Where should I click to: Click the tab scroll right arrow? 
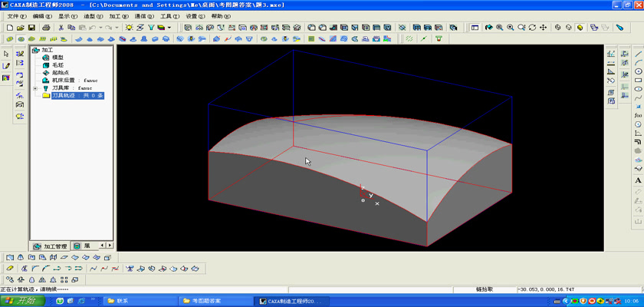110,246
